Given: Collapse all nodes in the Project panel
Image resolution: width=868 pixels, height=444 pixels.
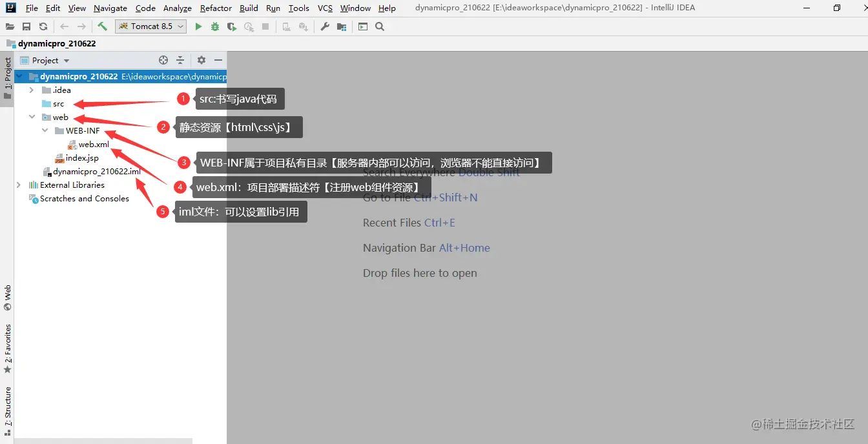Looking at the screenshot, I should coord(181,59).
